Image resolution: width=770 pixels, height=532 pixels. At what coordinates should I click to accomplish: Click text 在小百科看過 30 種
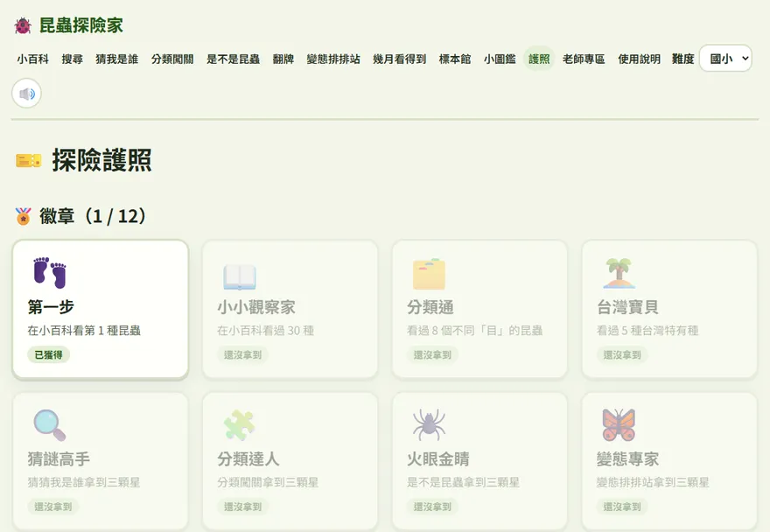click(266, 331)
